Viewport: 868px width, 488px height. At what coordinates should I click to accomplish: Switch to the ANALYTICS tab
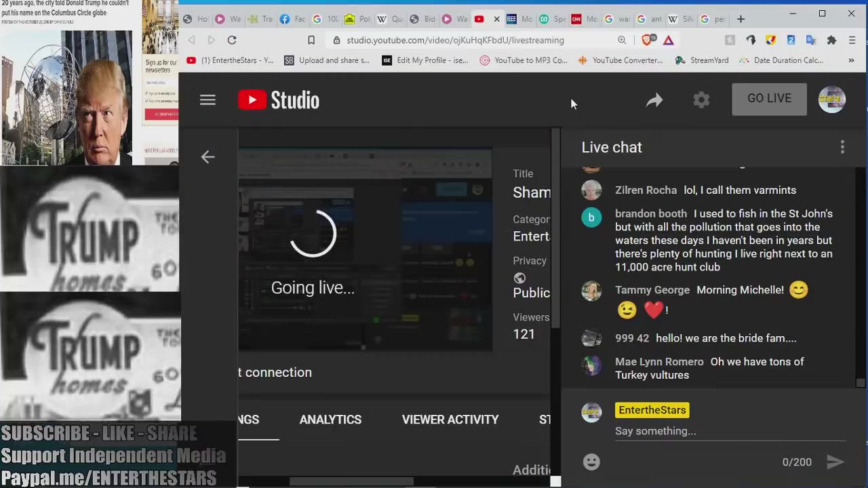tap(330, 420)
